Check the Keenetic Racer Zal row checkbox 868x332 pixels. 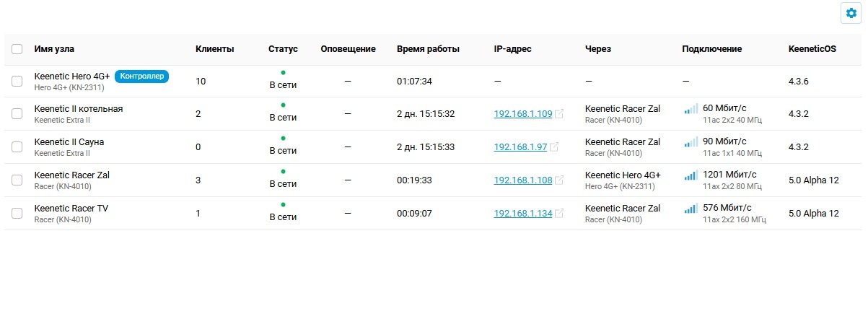point(17,180)
